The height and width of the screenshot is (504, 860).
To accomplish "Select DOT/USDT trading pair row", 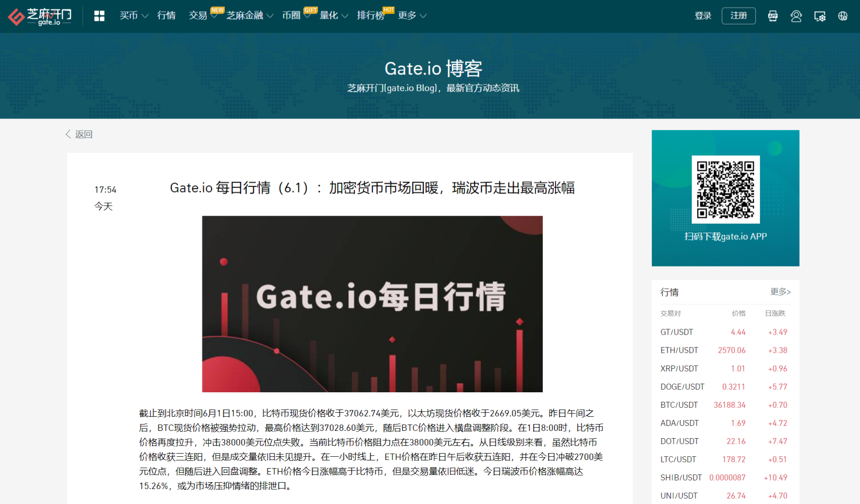I will (x=725, y=441).
